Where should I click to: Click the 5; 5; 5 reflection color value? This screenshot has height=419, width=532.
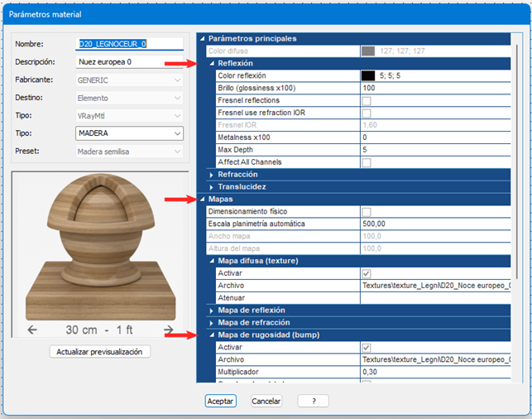390,75
